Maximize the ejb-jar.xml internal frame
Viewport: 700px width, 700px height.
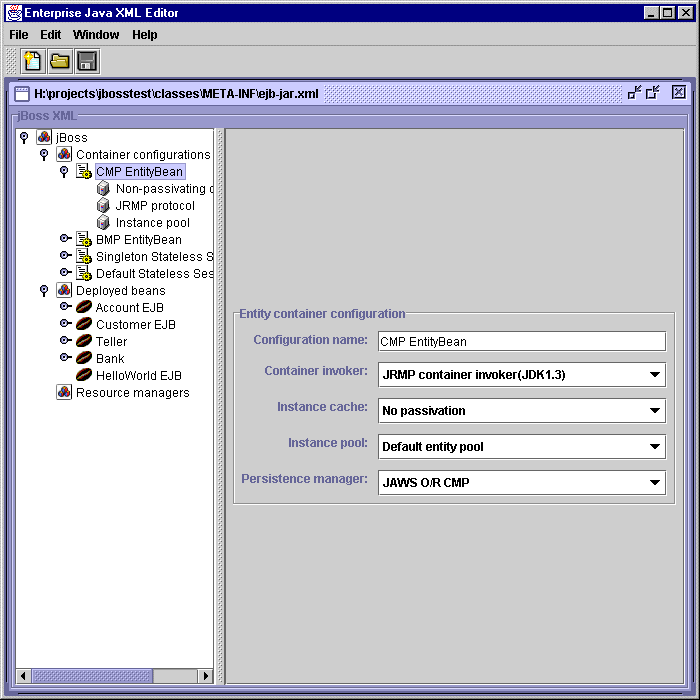[653, 93]
